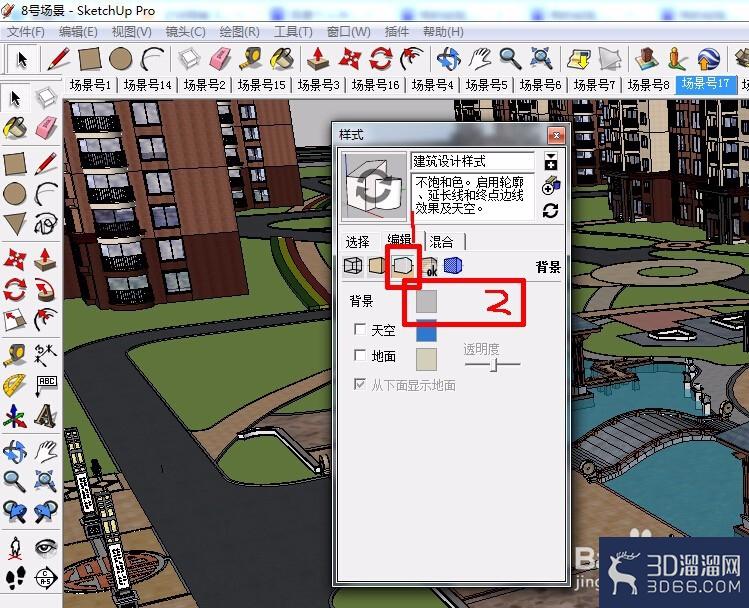The height and width of the screenshot is (608, 749).
Task: Enable the 地面 ground checkbox
Action: coord(360,354)
